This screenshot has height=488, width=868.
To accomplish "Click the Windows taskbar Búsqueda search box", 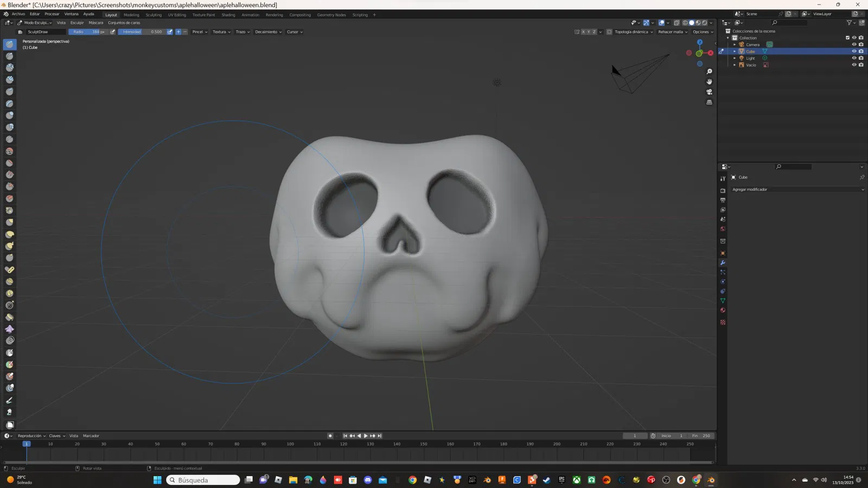I will coord(203,480).
